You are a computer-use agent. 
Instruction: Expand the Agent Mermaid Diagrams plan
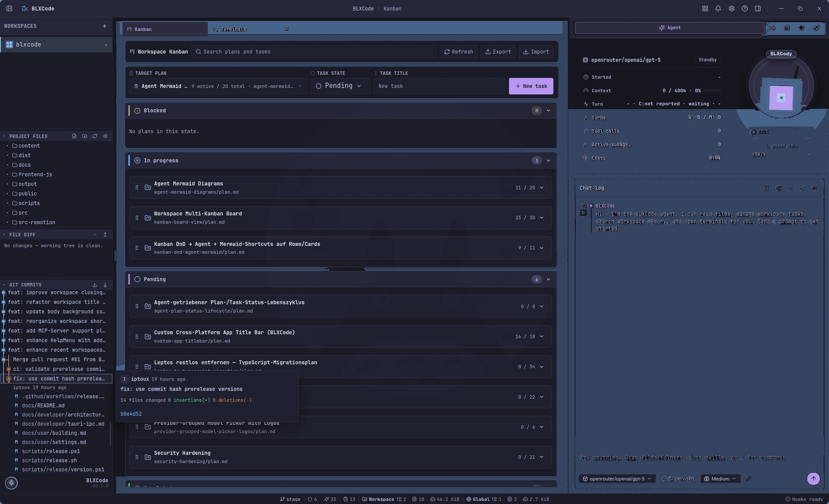[x=542, y=188]
